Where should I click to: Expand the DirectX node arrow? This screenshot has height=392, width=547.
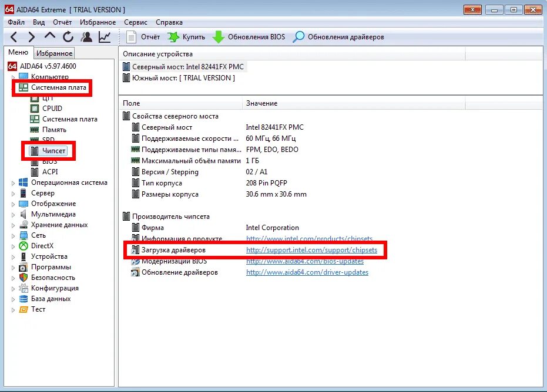[14, 246]
